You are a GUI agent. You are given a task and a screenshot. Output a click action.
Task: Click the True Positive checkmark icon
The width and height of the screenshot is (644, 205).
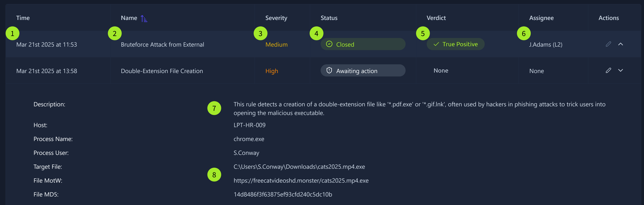click(x=436, y=44)
